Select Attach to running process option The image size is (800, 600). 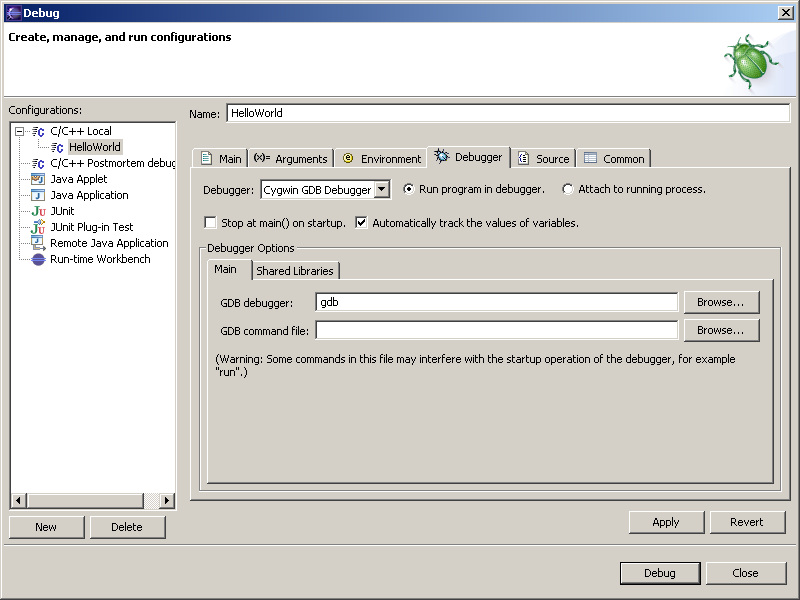[568, 189]
